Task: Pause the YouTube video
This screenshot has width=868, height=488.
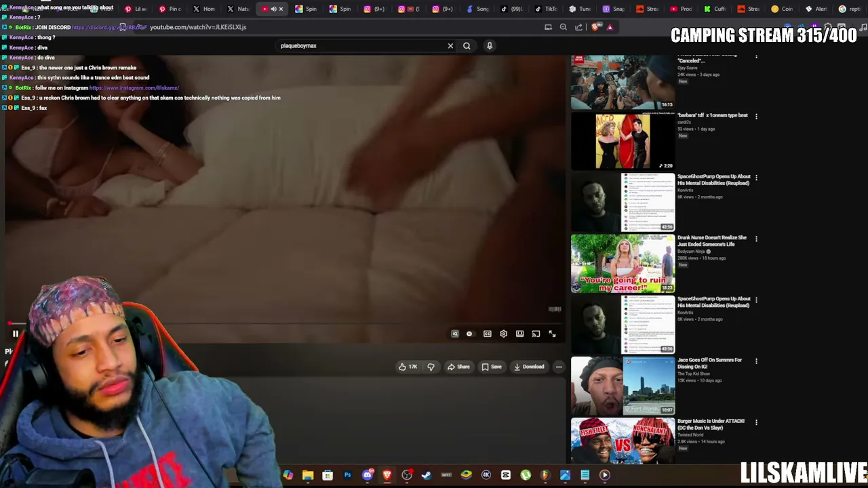Action: pyautogui.click(x=15, y=333)
